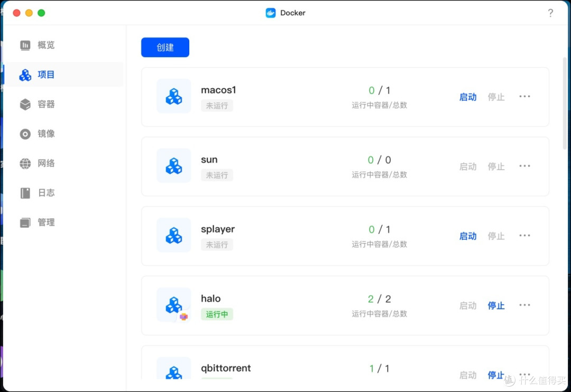Click the 0 / 1 count for macos1
The image size is (571, 392).
coord(379,90)
